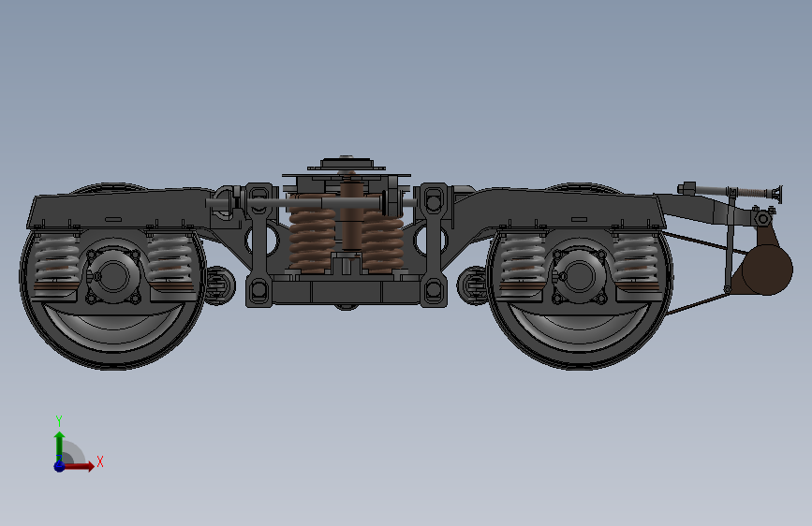Screen dimensions: 812x526
Task: Pick the left brown secondary coil spring
Action: click(x=313, y=233)
